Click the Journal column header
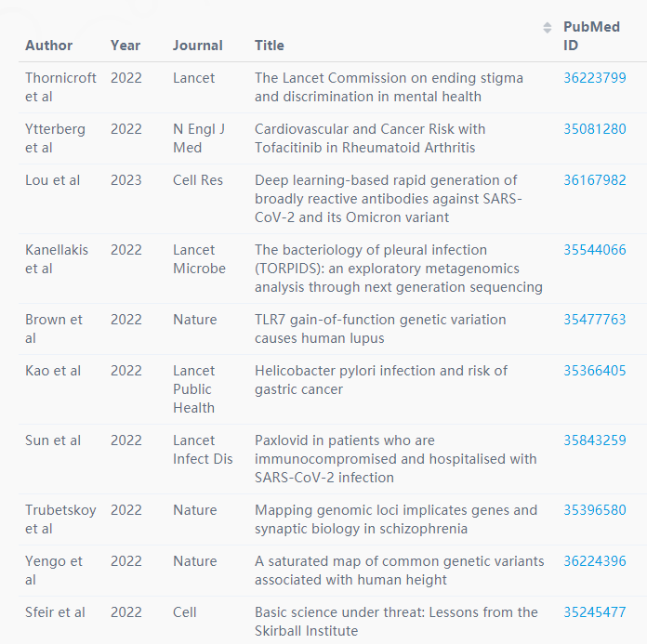647x644 pixels. click(x=198, y=46)
